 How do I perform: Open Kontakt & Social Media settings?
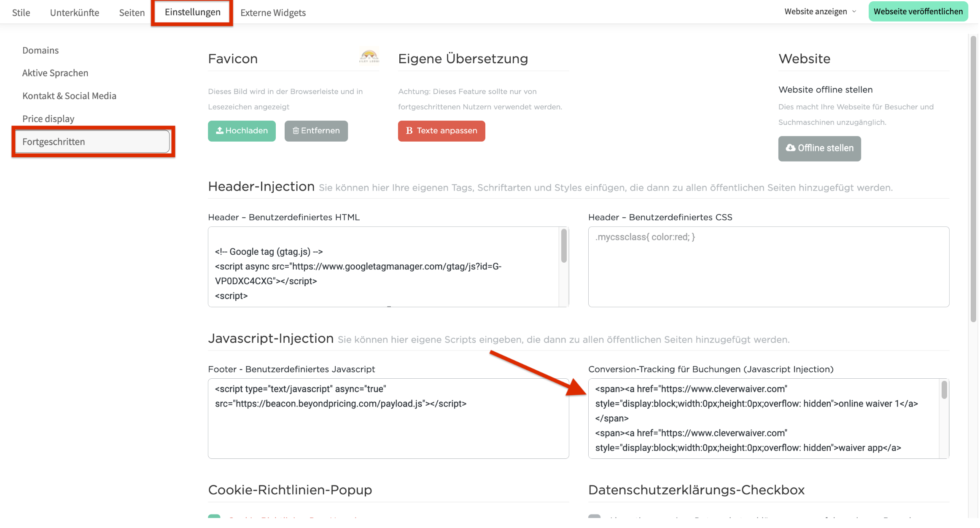pos(69,96)
